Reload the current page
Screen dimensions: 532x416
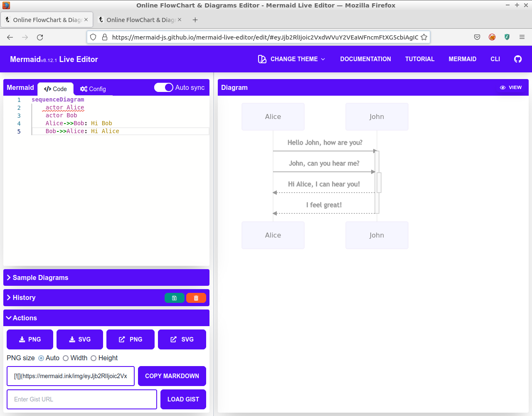pyautogui.click(x=40, y=37)
